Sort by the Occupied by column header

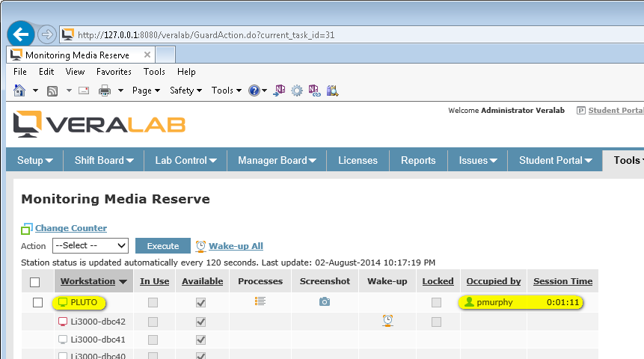tap(493, 281)
